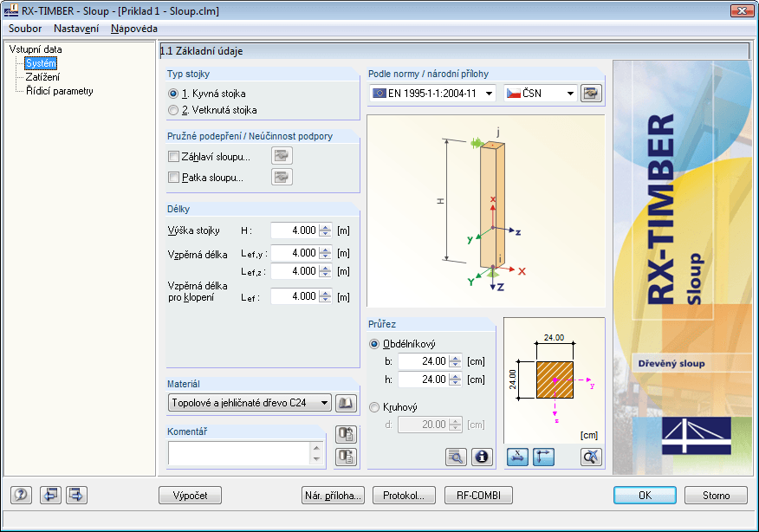The width and height of the screenshot is (759, 532).
Task: Click the help question-mark icon
Action: 19,495
